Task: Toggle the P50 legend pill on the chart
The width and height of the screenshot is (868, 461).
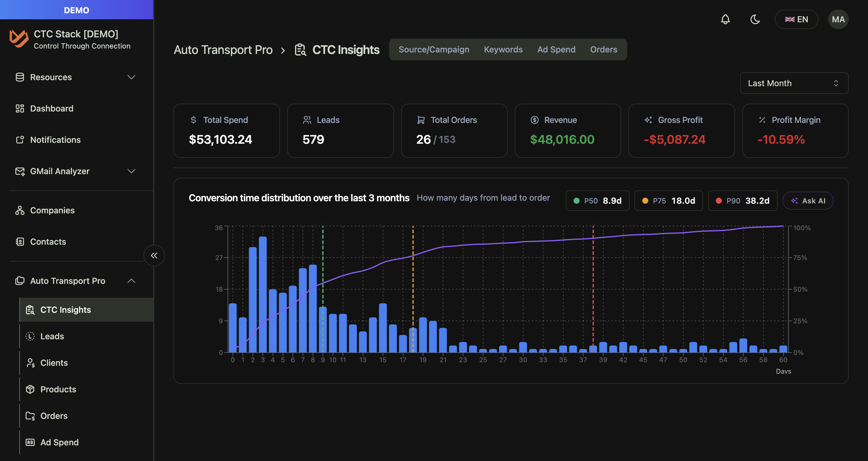Action: (597, 200)
